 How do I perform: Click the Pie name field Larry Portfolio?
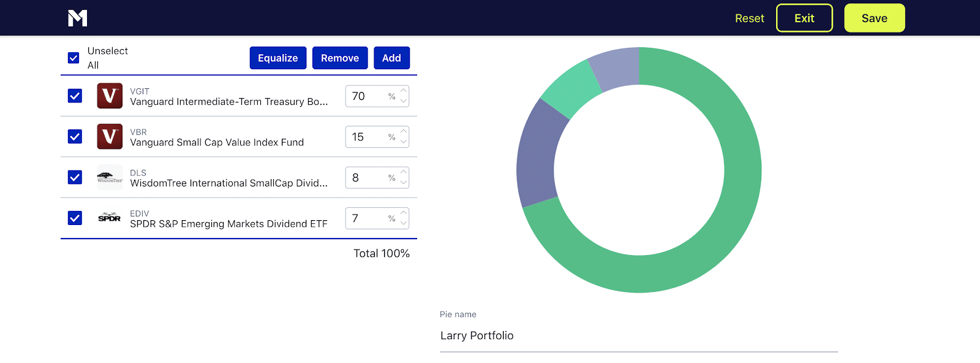[639, 335]
